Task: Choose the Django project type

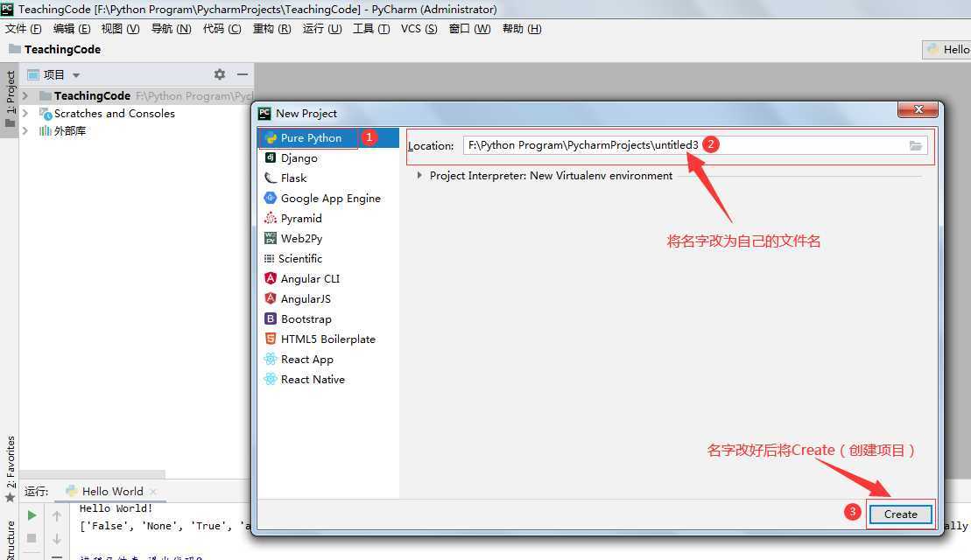Action: pos(299,157)
